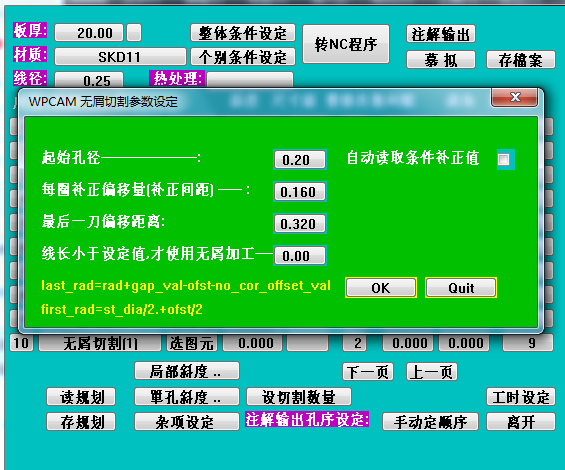Click the SKD11 material field
This screenshot has height=470, width=565.
pos(120,57)
